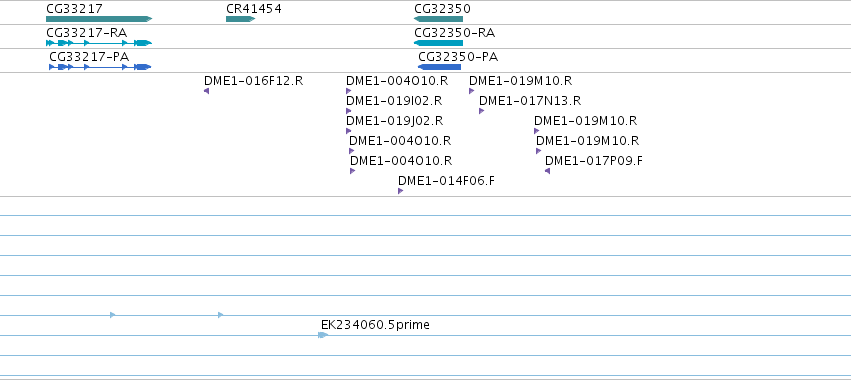Click the DME1-016F12.R label text
Screen dimensions: 851x380
(x=253, y=81)
